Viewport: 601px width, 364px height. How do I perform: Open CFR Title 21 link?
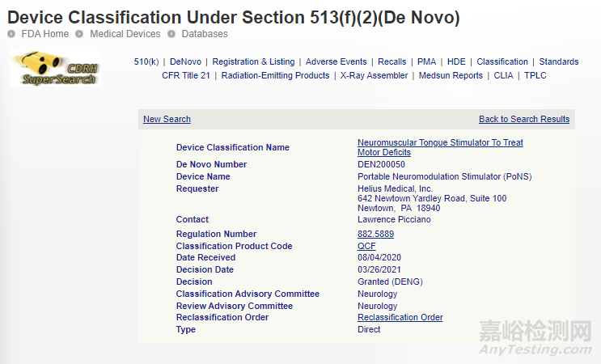point(185,75)
